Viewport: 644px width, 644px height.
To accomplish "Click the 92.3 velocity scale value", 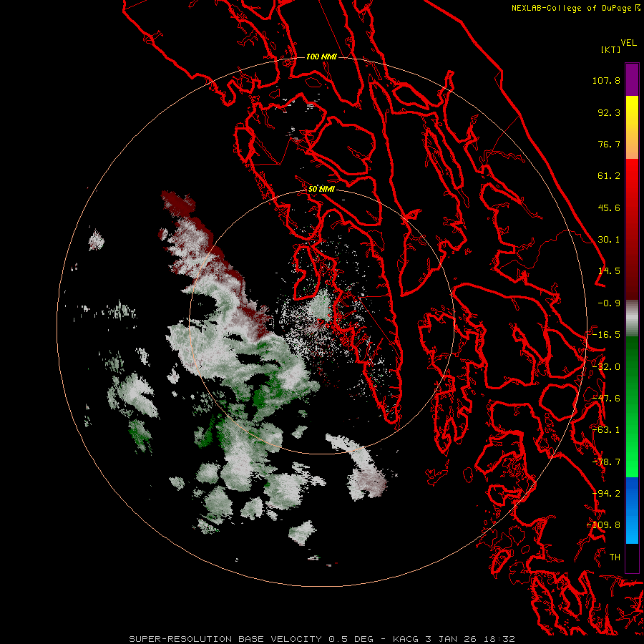I will pyautogui.click(x=609, y=112).
